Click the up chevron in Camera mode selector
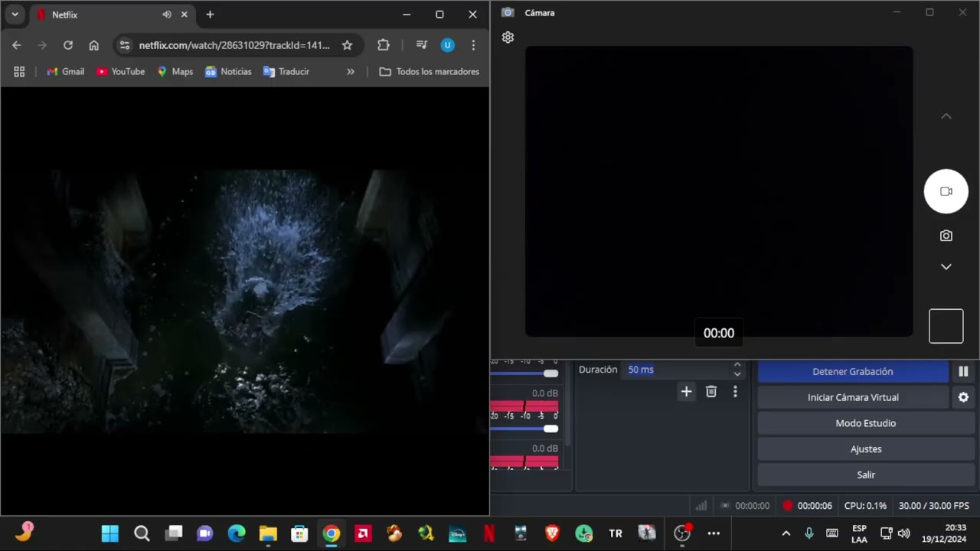This screenshot has width=980, height=551. tap(946, 116)
